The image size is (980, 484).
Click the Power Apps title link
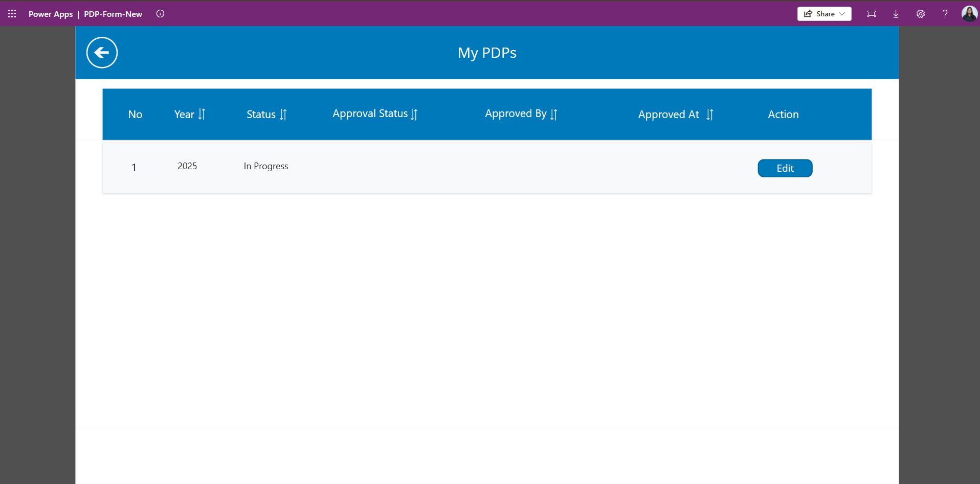pos(51,14)
